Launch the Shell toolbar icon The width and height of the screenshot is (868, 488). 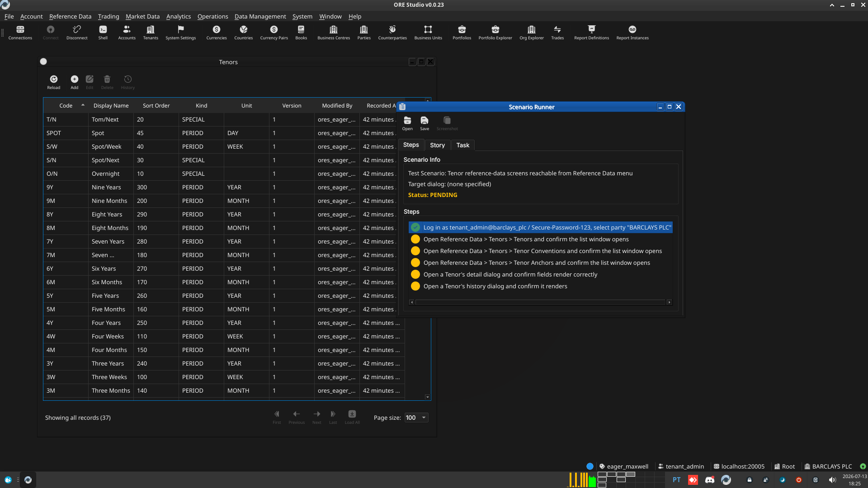click(103, 32)
